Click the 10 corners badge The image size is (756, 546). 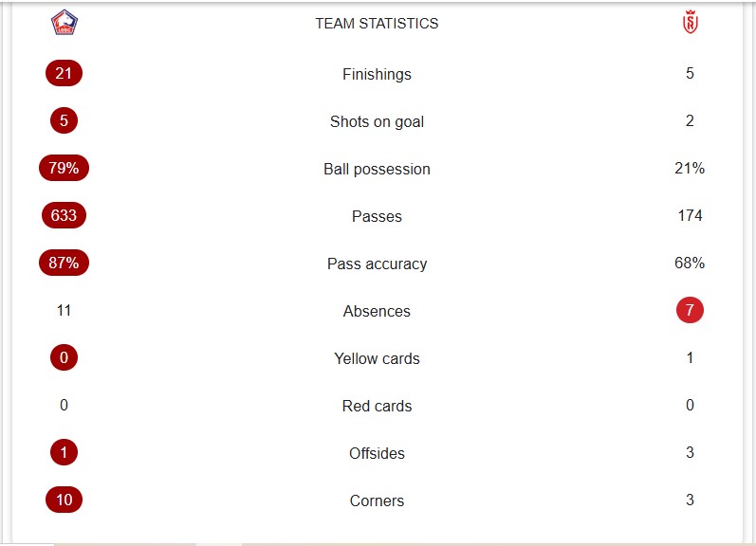[65, 500]
